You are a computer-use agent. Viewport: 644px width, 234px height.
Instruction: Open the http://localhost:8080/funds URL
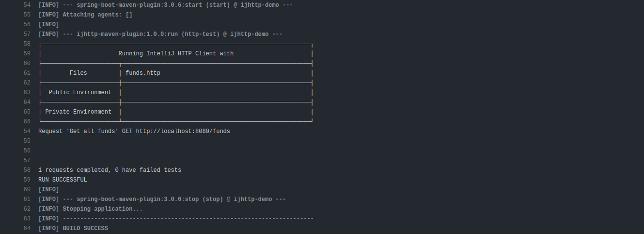pyautogui.click(x=183, y=131)
